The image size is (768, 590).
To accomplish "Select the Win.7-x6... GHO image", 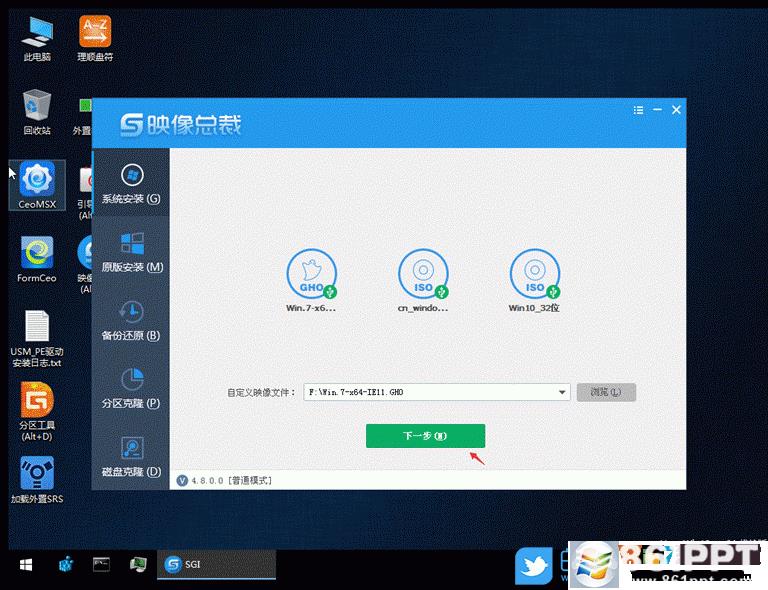I will click(312, 281).
